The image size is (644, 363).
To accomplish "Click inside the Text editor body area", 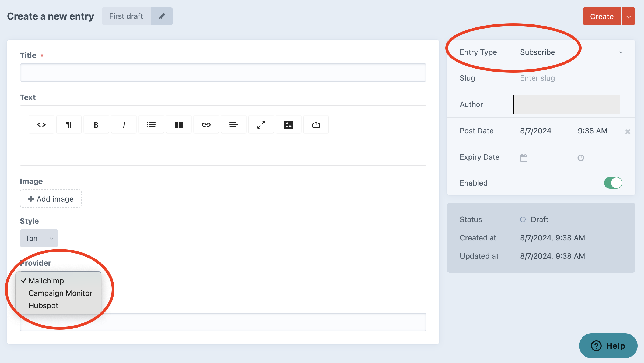I will (223, 149).
